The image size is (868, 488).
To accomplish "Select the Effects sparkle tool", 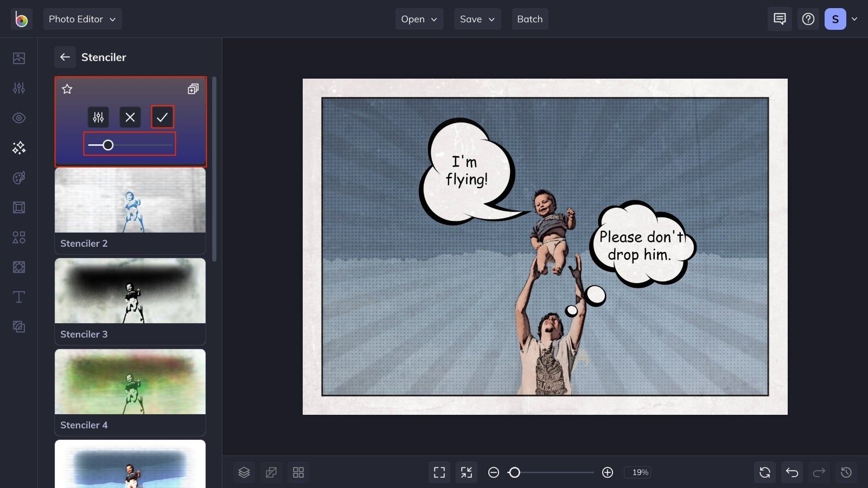I will coord(18,147).
